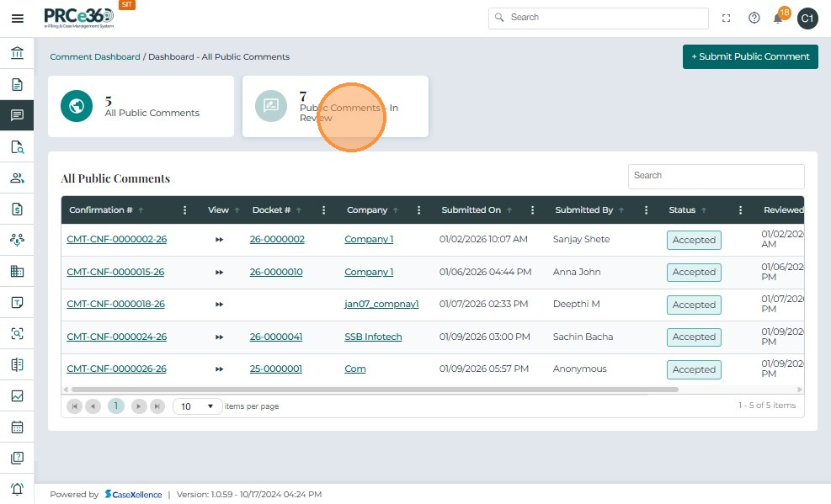Open the hamburger navigation menu
This screenshot has width=831, height=504.
click(17, 19)
